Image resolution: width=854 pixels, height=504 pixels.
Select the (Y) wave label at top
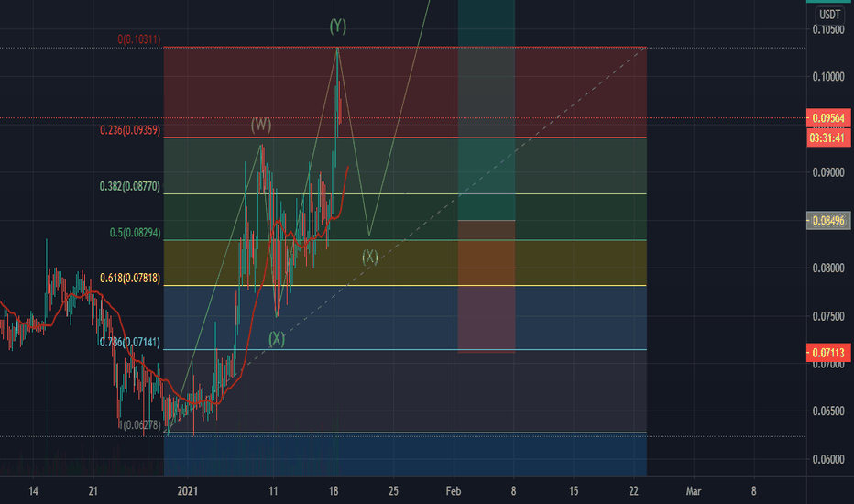(x=338, y=26)
